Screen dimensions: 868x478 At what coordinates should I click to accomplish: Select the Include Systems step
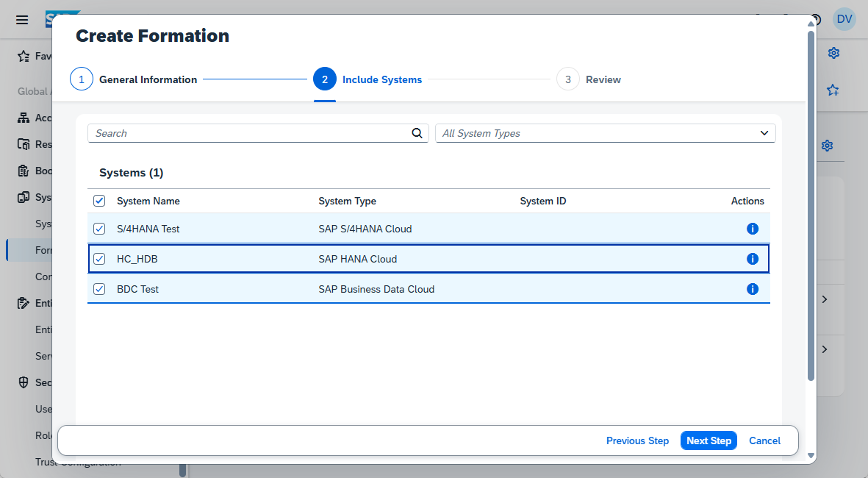tap(382, 79)
